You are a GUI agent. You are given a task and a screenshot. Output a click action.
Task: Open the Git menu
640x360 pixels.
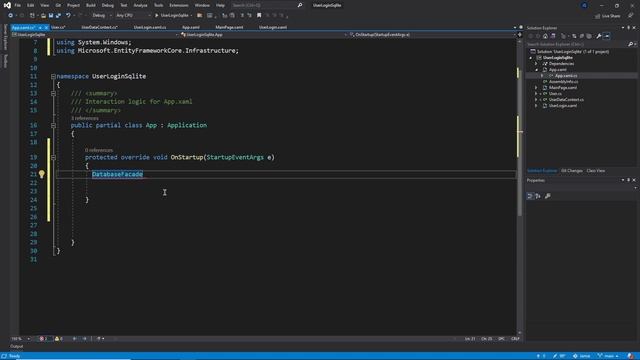(x=58, y=5)
